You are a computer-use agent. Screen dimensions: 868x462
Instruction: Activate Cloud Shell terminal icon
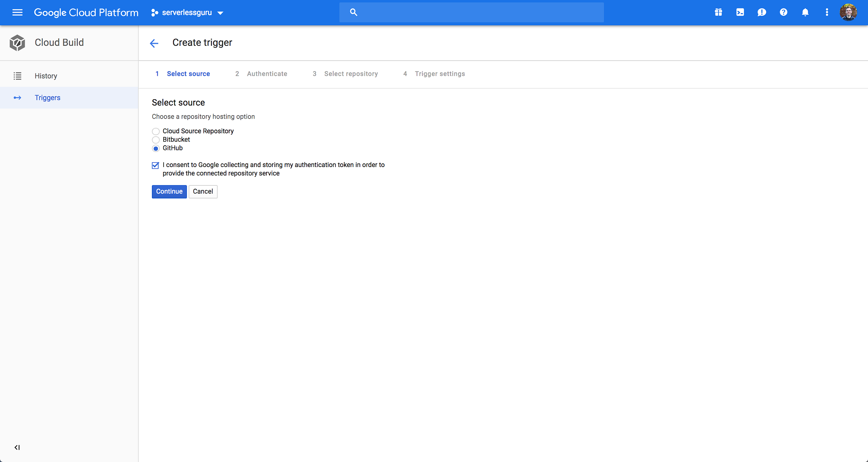coord(740,12)
